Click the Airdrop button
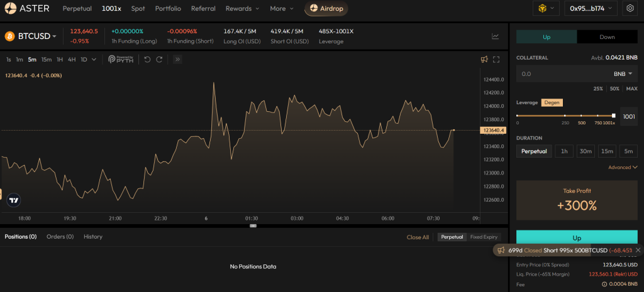The height and width of the screenshot is (292, 644). click(326, 9)
